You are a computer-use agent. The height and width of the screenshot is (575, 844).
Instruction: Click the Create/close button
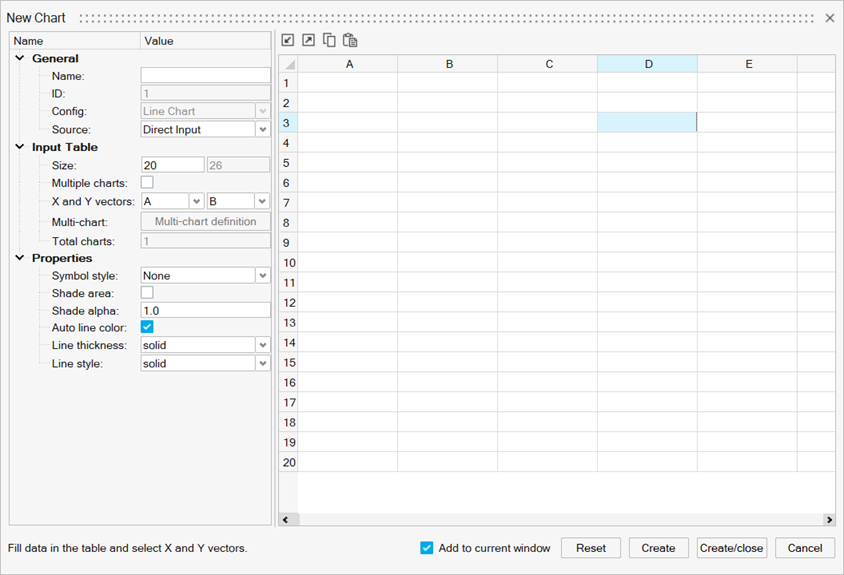(x=732, y=548)
